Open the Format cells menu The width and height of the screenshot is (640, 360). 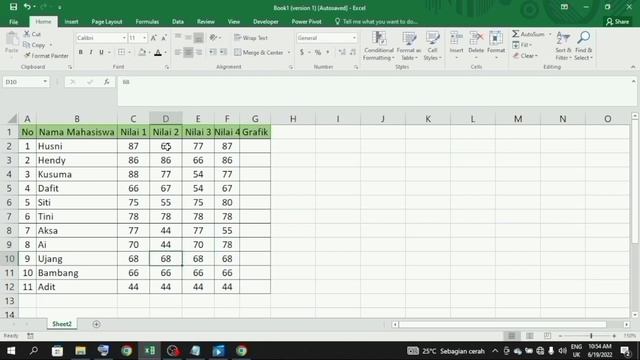(x=496, y=46)
